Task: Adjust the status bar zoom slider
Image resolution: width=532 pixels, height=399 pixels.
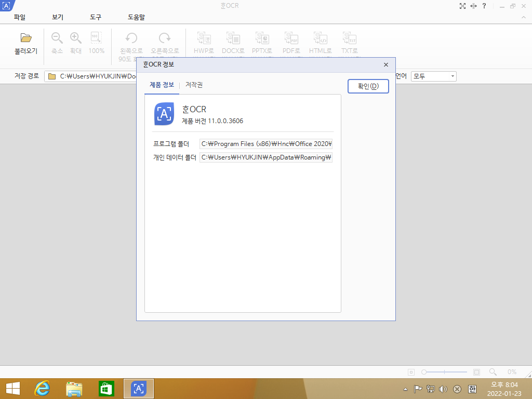Action: (444, 372)
